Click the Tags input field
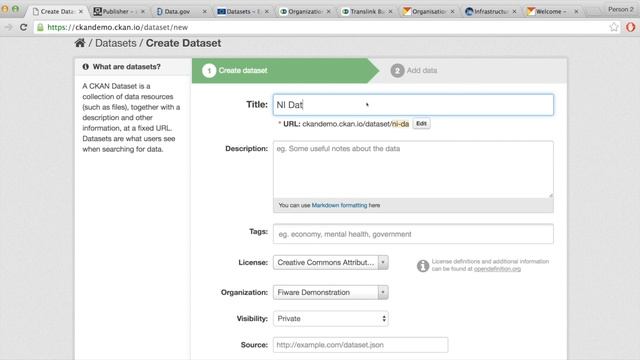The image size is (640, 360). tap(413, 234)
